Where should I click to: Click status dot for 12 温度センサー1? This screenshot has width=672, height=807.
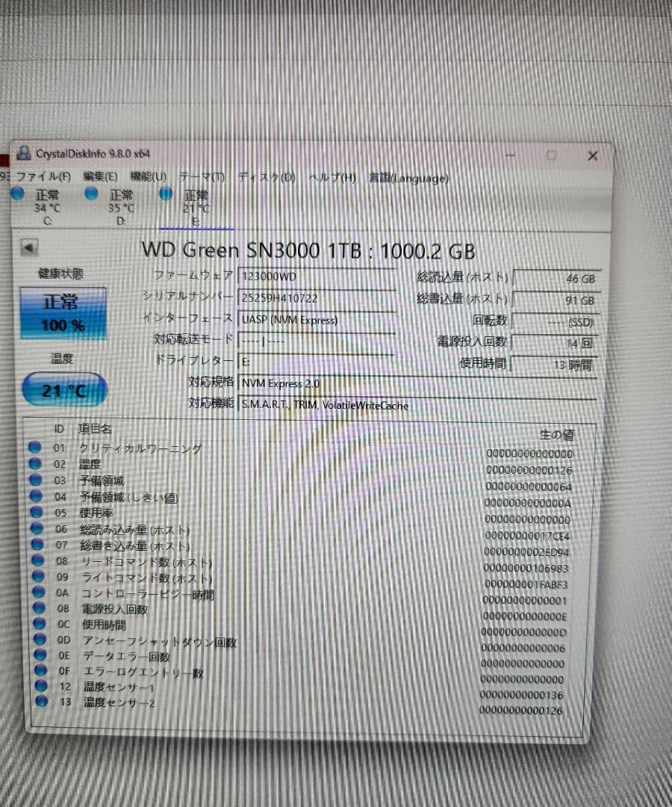[41, 685]
